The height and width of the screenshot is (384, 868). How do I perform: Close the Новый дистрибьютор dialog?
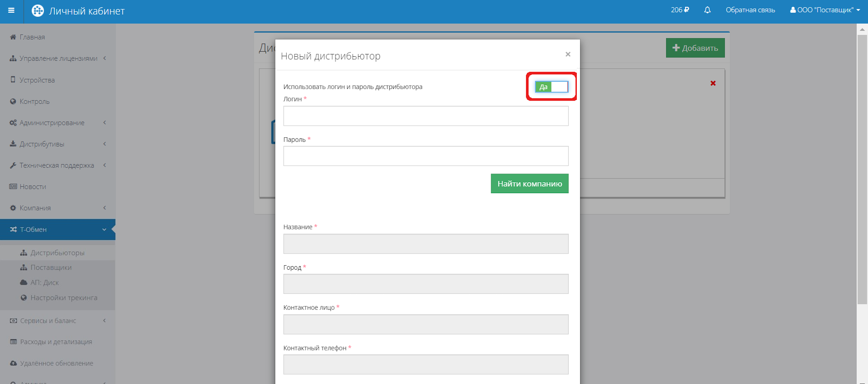point(568,54)
